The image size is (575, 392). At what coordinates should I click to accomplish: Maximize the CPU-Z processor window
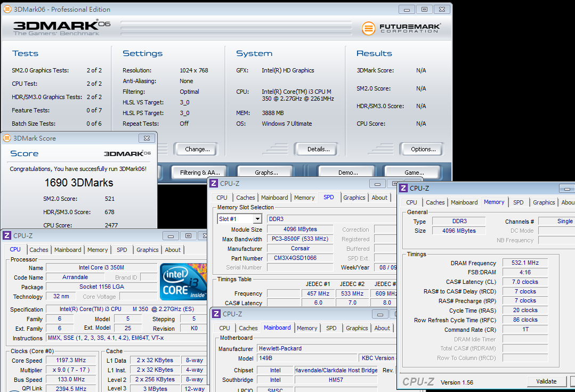click(x=188, y=236)
